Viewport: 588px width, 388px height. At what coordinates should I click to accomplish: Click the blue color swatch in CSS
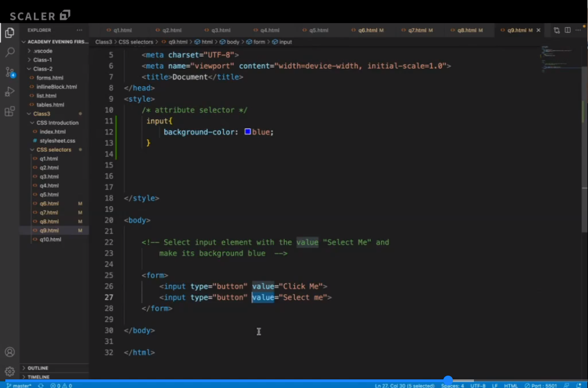click(247, 132)
